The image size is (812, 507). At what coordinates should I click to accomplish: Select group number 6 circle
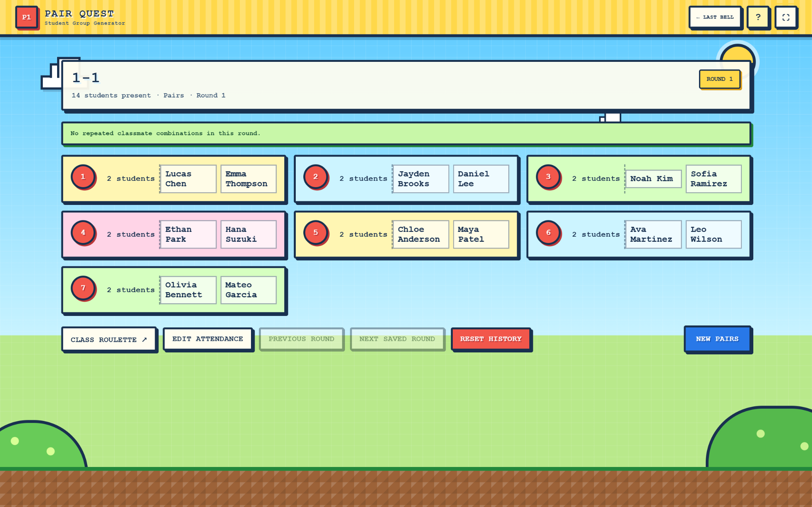click(548, 232)
